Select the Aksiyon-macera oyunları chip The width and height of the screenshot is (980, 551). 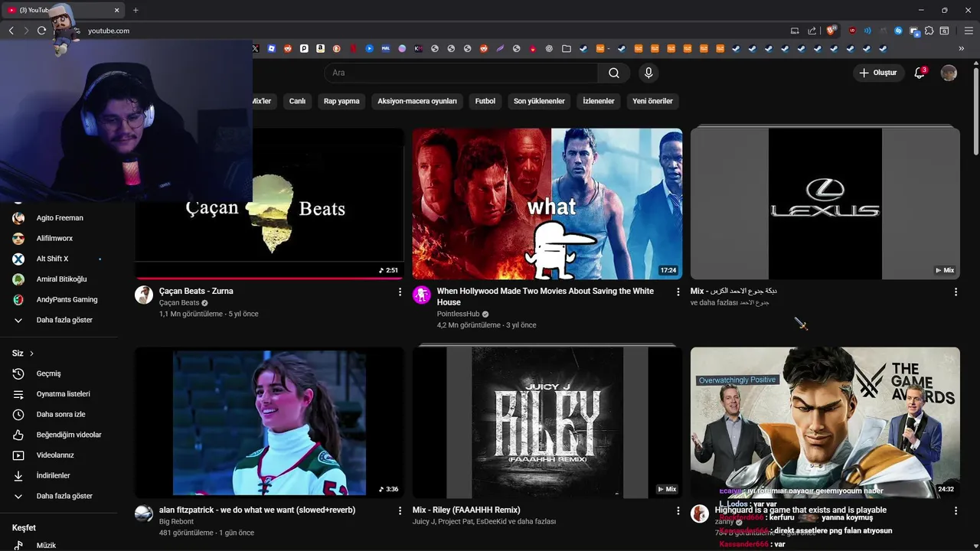click(417, 101)
